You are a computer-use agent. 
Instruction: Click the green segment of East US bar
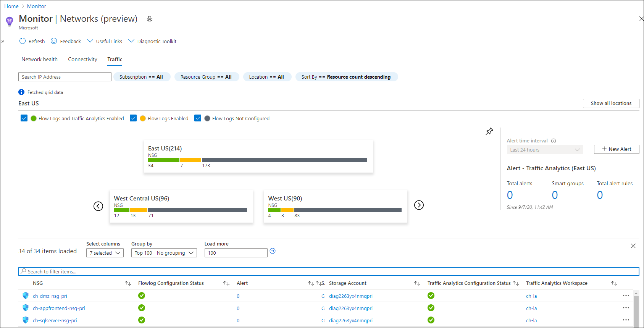point(164,160)
